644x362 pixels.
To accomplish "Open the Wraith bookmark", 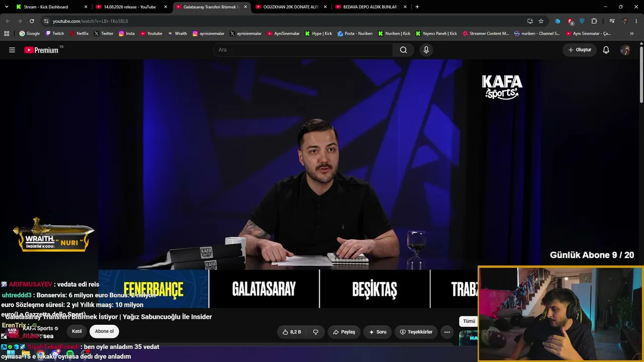I will coord(178,34).
